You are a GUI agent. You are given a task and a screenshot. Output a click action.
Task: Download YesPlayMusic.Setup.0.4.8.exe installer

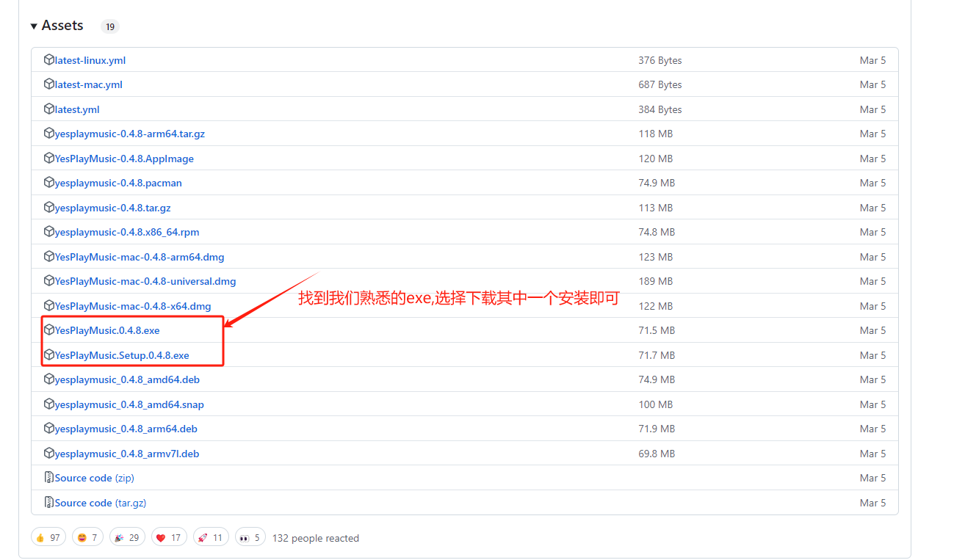tap(122, 355)
